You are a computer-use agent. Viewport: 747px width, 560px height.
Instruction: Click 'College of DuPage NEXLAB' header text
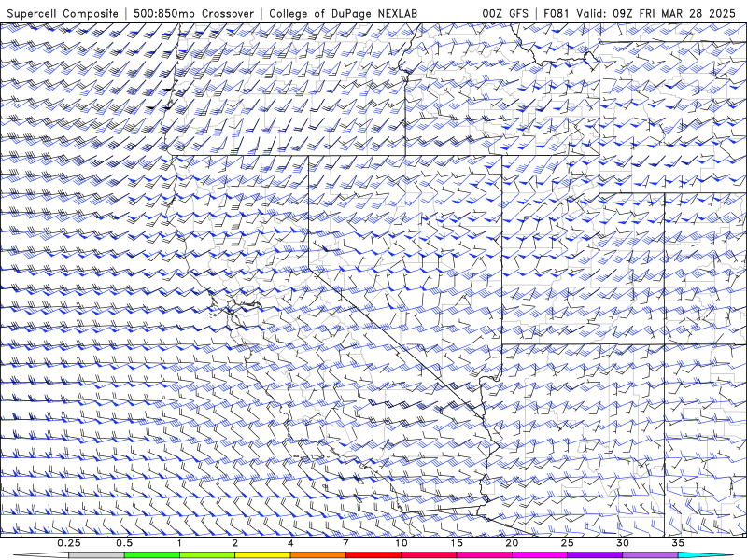(343, 13)
